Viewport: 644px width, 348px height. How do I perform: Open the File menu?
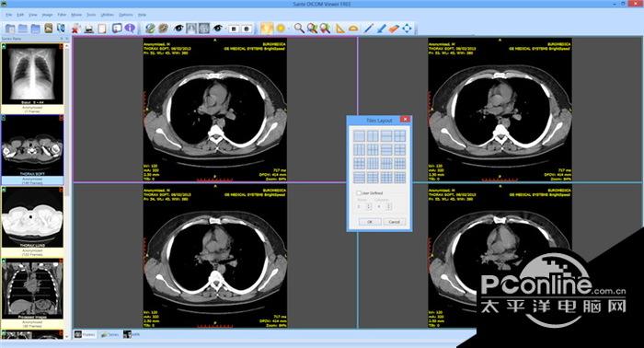(x=8, y=15)
